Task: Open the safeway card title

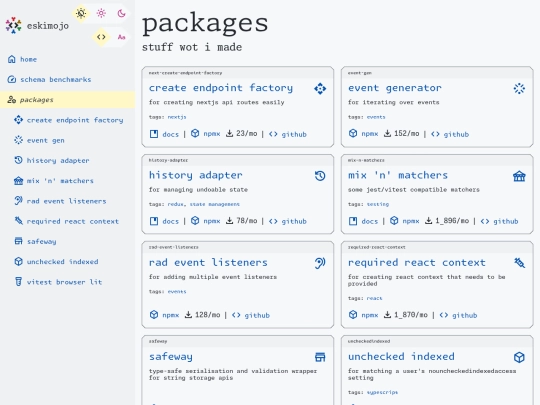Action: 171,357
